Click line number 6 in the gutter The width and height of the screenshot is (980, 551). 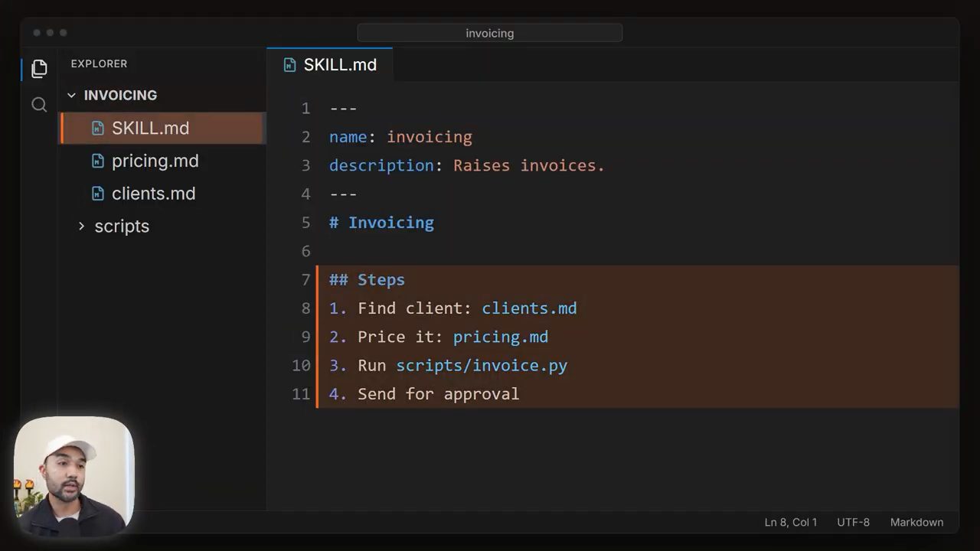click(305, 252)
